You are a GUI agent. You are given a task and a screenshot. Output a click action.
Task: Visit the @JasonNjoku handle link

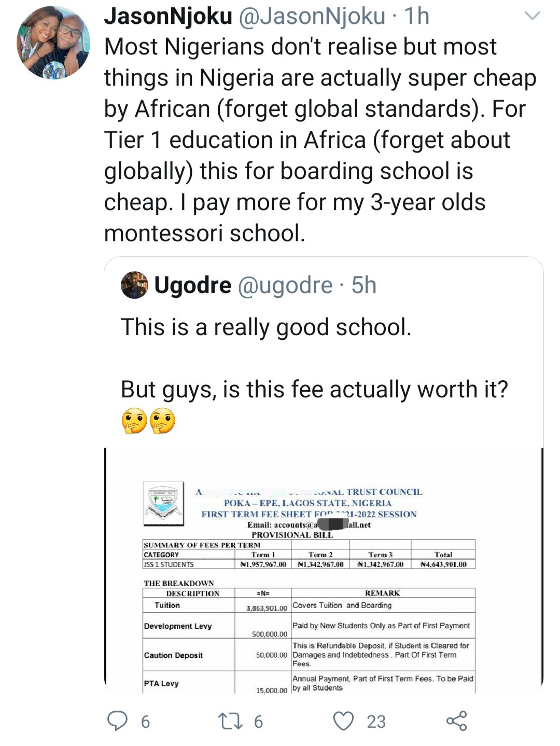pos(312,16)
